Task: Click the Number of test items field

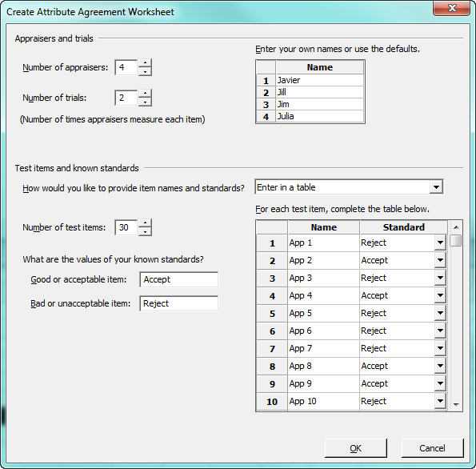Action: click(x=126, y=227)
